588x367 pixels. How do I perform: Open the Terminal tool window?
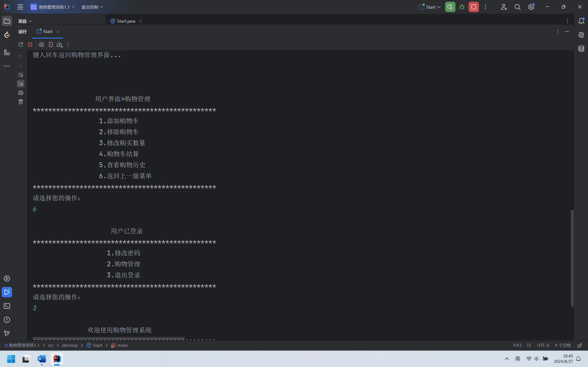tap(7, 306)
